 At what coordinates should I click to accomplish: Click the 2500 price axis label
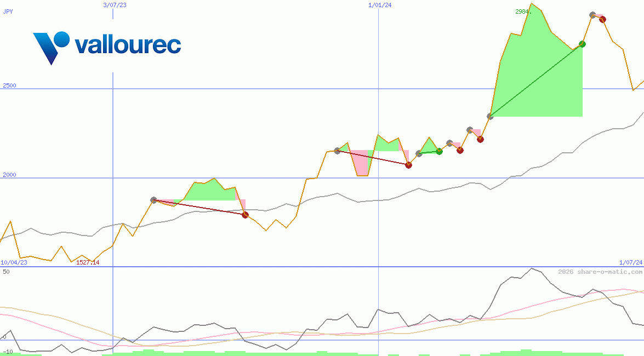pos(9,85)
